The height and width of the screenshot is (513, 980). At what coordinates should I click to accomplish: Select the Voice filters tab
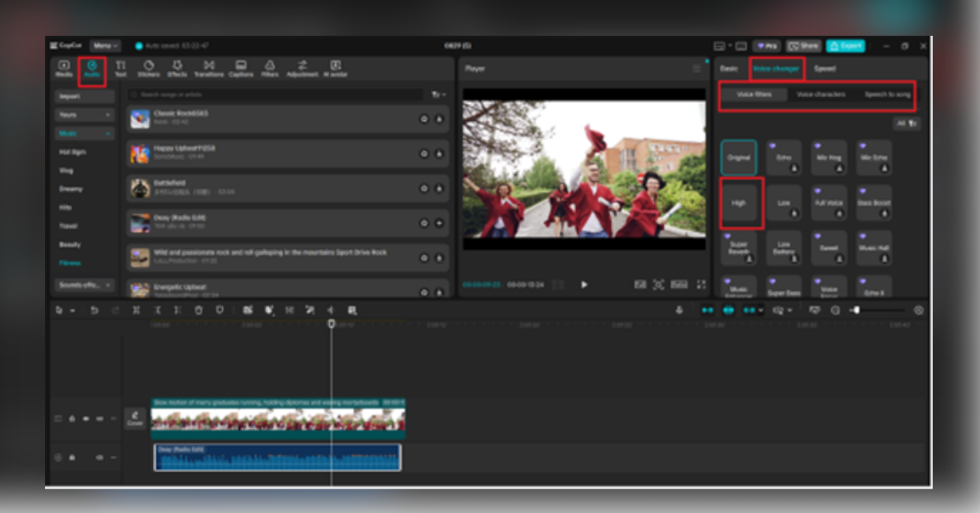pyautogui.click(x=754, y=95)
